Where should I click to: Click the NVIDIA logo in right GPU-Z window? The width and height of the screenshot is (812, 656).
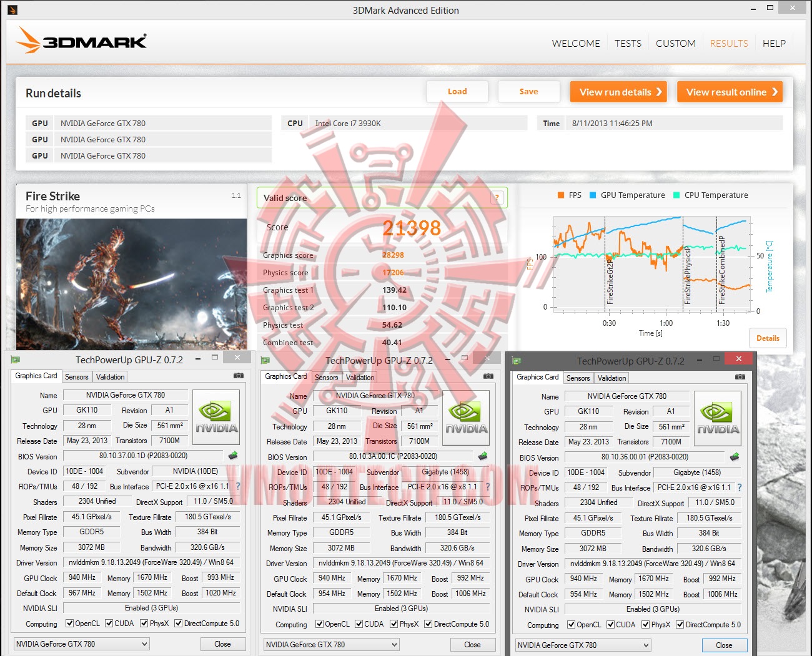718,419
